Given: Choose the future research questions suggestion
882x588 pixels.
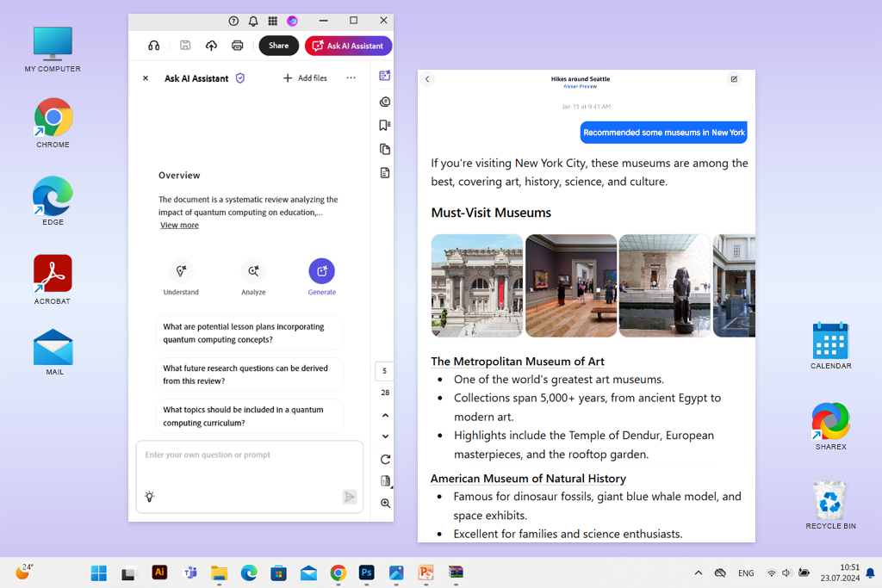Looking at the screenshot, I should coord(249,374).
